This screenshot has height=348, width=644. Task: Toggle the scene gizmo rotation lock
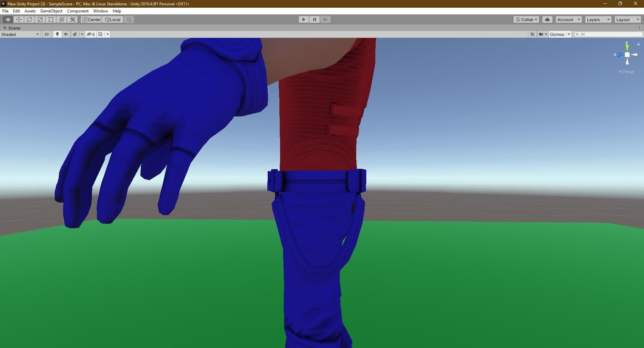[x=638, y=44]
